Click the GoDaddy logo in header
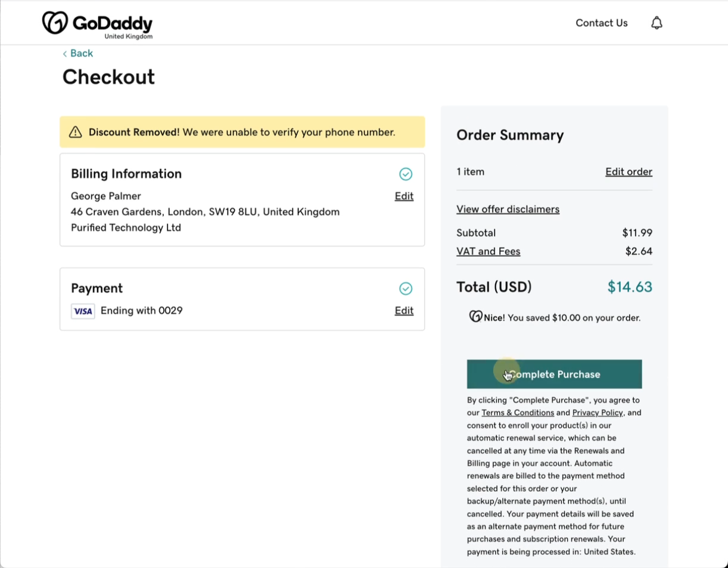Viewport: 728px width, 568px height. (x=97, y=24)
